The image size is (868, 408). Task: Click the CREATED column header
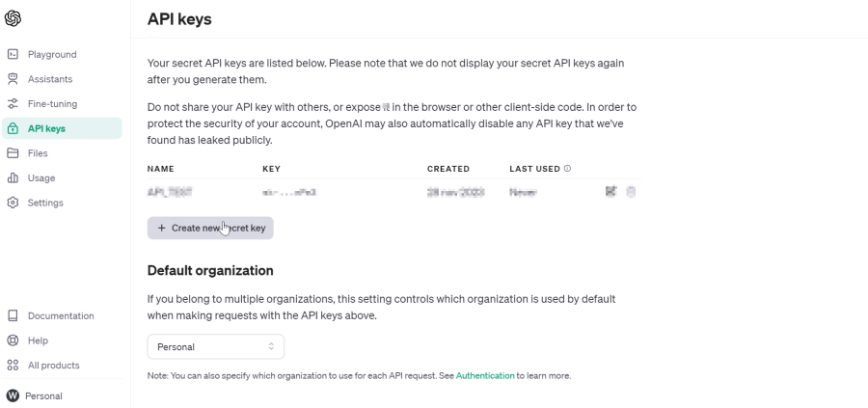[448, 169]
